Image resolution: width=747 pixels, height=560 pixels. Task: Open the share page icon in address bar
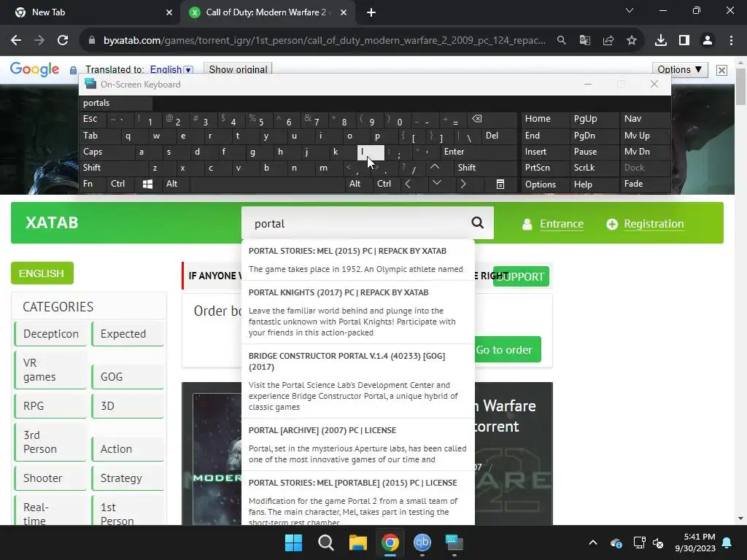click(608, 41)
